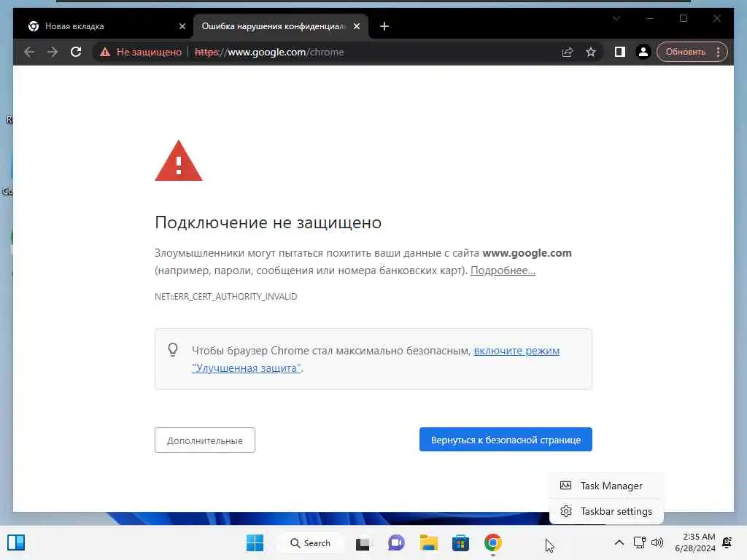
Task: Click 'Вернуться к безопасной странице' button
Action: point(506,440)
